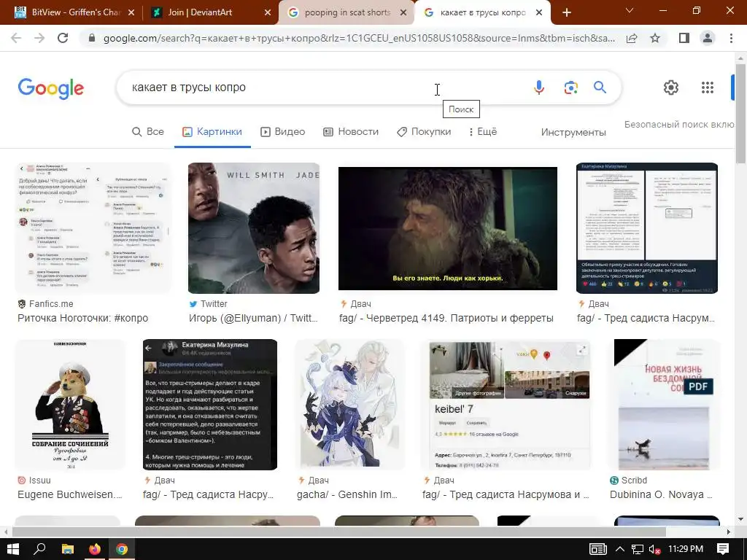Open the anime Genshin artwork thumbnail
The image size is (747, 560).
coord(349,405)
